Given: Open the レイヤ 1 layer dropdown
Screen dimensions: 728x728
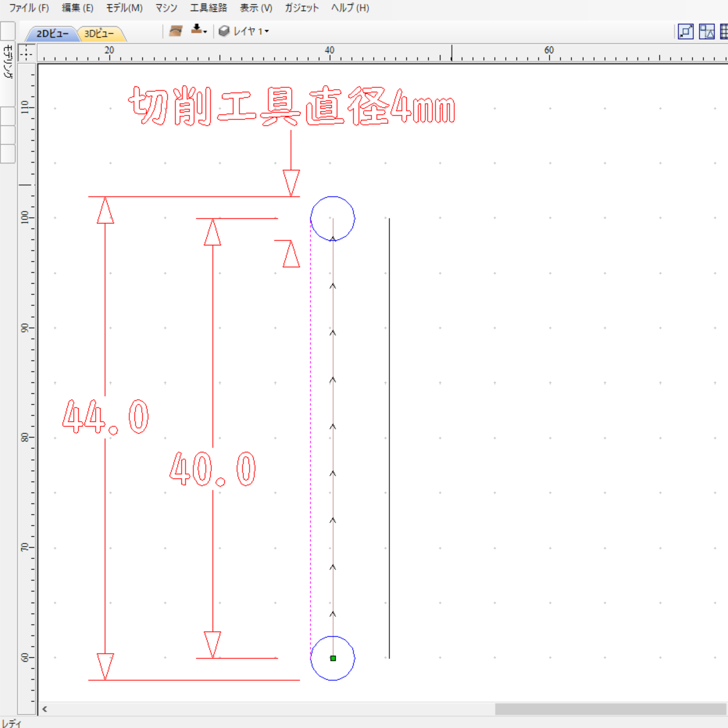Looking at the screenshot, I should point(244,31).
